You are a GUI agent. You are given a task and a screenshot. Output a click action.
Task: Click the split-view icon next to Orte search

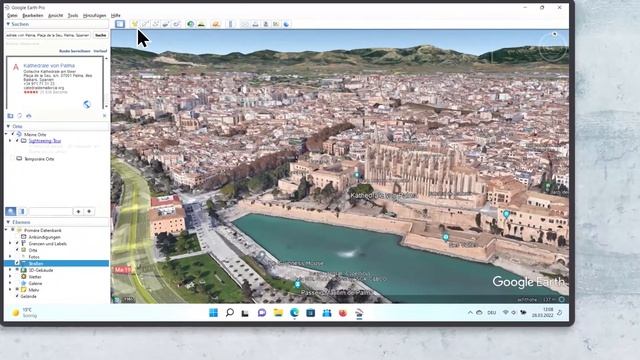pos(22,211)
